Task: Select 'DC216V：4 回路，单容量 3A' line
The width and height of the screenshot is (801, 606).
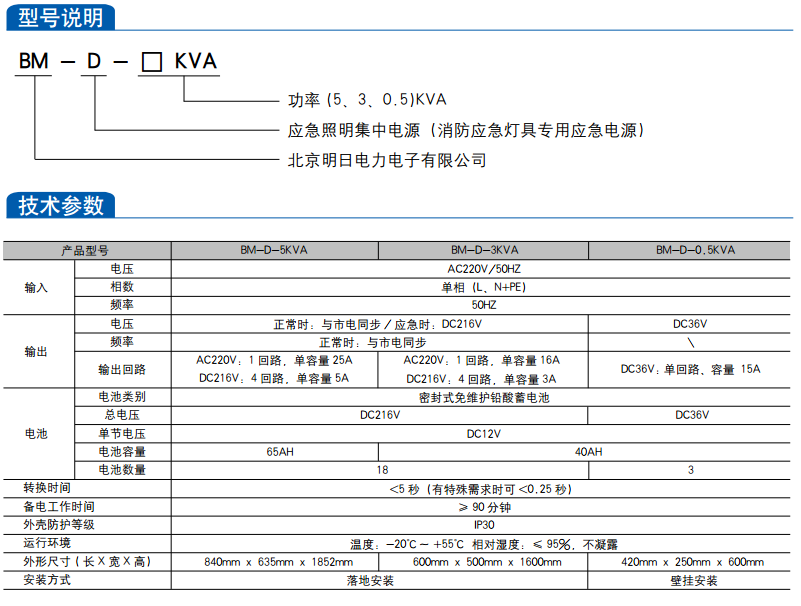Action: click(x=481, y=380)
